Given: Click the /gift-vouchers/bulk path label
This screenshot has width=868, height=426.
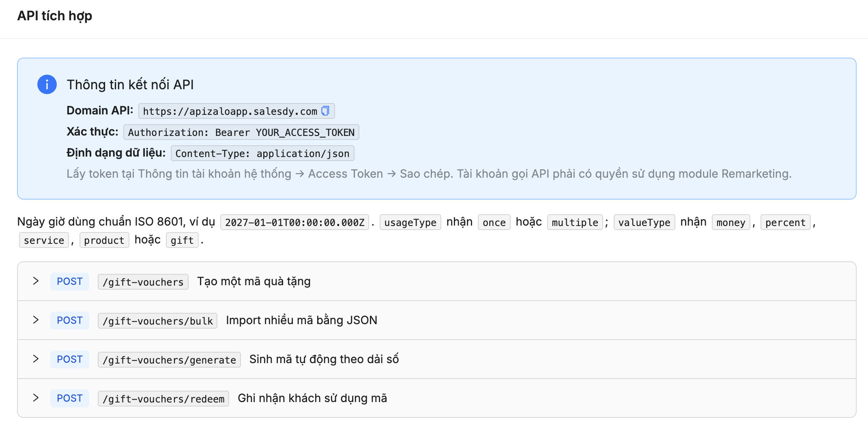Looking at the screenshot, I should coord(157,321).
